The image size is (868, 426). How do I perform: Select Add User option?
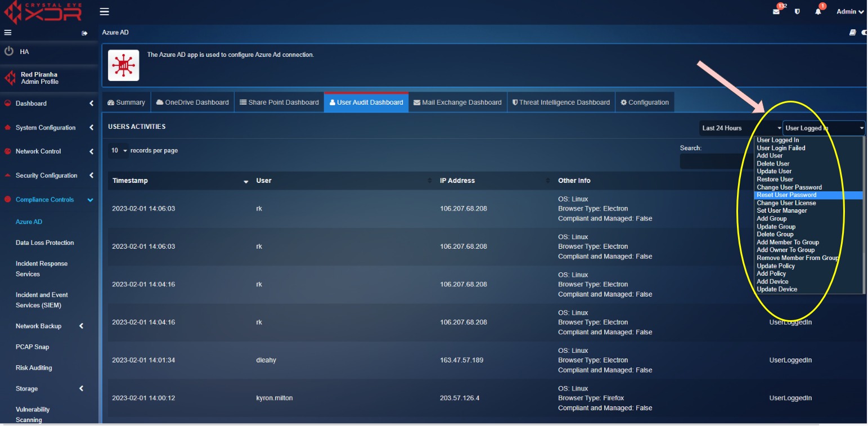tap(808, 156)
